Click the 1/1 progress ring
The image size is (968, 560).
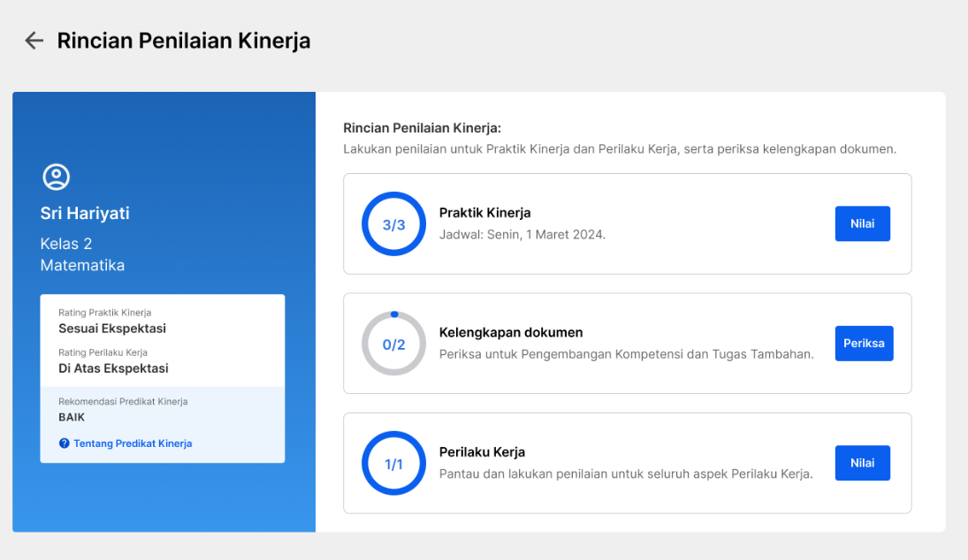pos(394,463)
